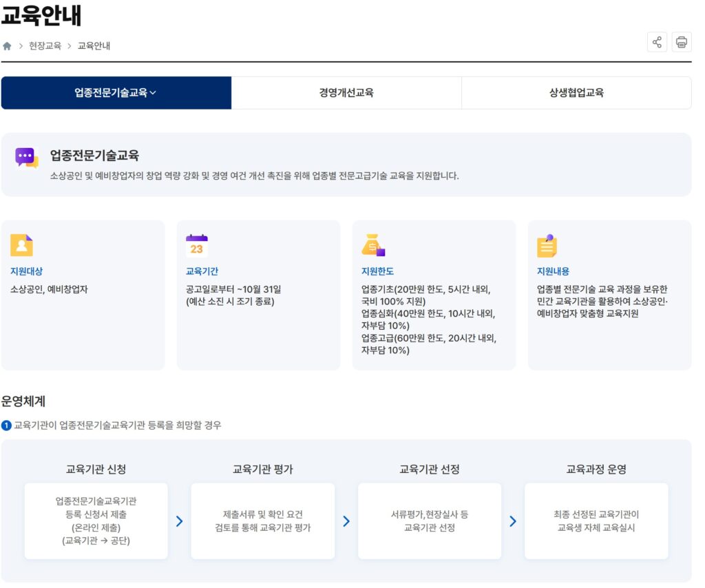Click the 업종기초(20만원 한도 line

click(425, 289)
